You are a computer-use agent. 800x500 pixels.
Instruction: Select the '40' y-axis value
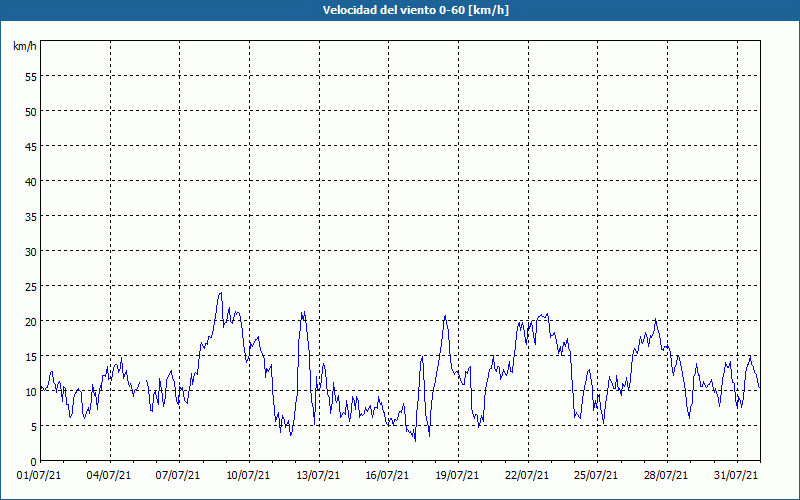coord(31,182)
